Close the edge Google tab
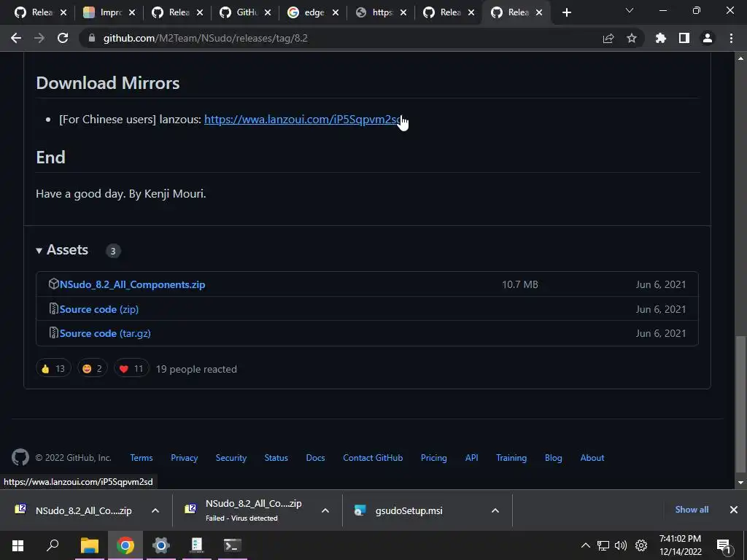 pos(336,13)
